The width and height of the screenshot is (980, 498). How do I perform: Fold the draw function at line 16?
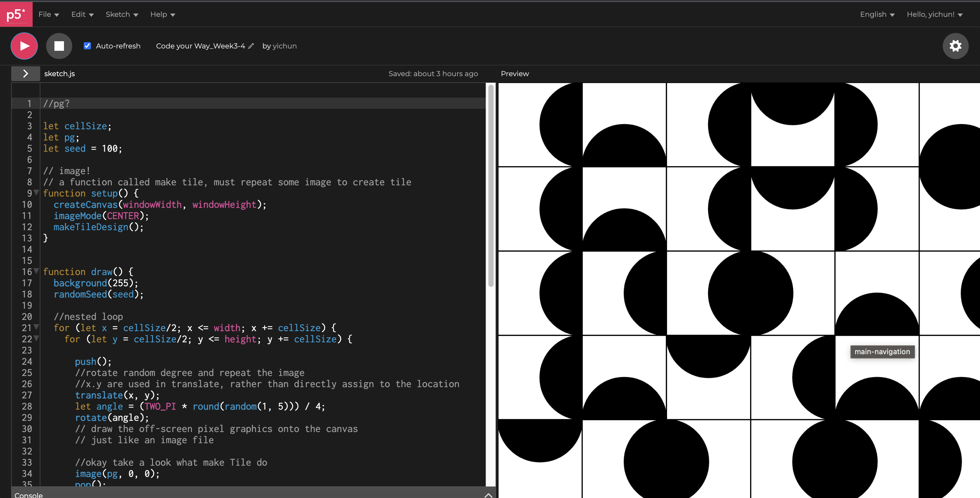[x=37, y=271]
